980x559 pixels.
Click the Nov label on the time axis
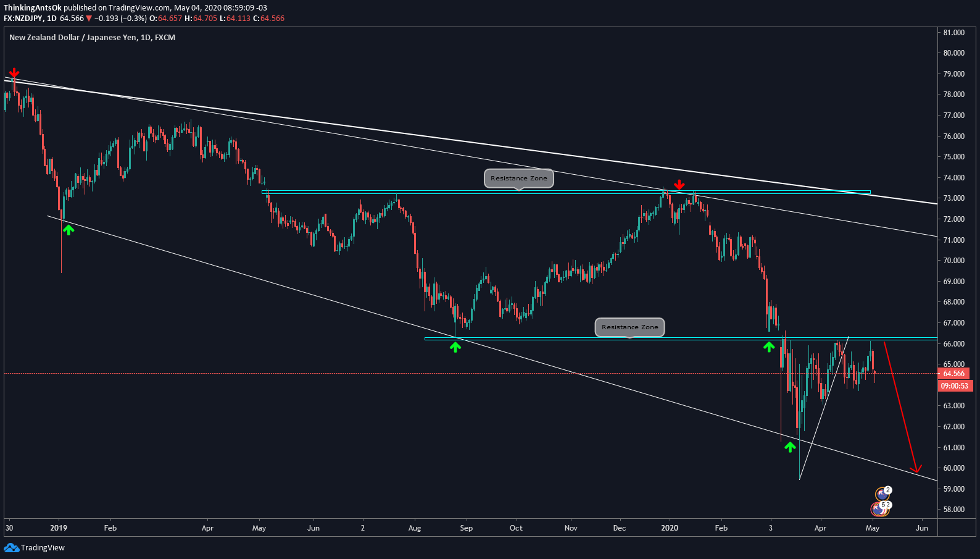[571, 528]
